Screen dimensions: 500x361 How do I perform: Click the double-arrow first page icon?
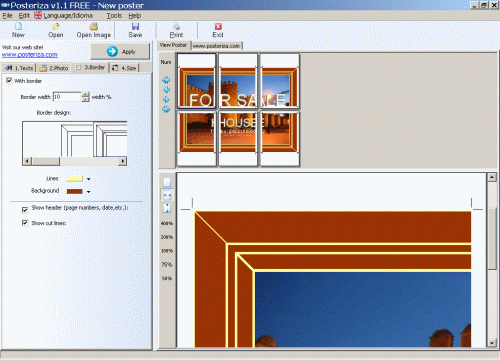point(166,80)
